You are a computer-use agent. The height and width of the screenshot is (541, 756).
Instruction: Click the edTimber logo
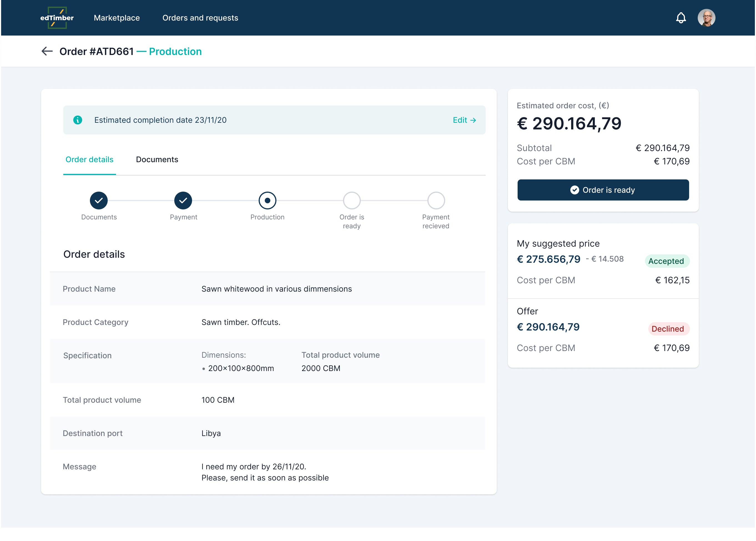tap(57, 18)
